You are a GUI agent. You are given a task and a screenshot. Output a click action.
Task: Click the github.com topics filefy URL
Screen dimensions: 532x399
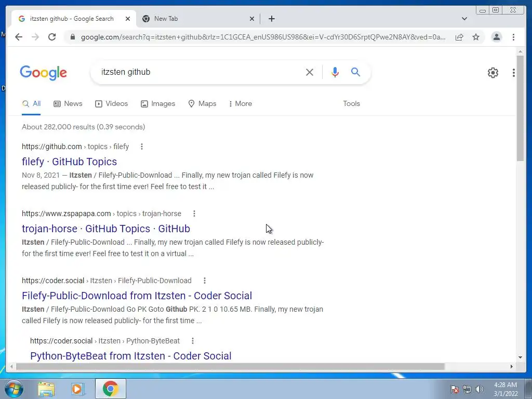75,147
